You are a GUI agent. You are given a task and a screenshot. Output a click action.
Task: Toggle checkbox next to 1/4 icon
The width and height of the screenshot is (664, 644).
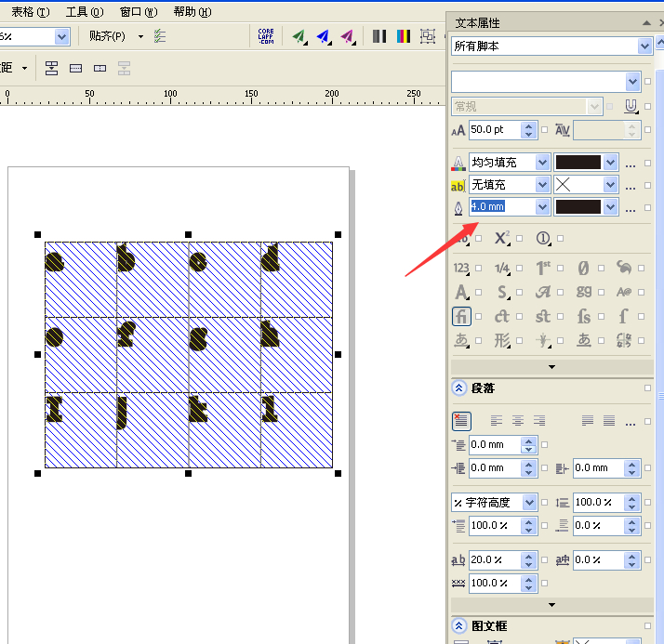click(520, 268)
